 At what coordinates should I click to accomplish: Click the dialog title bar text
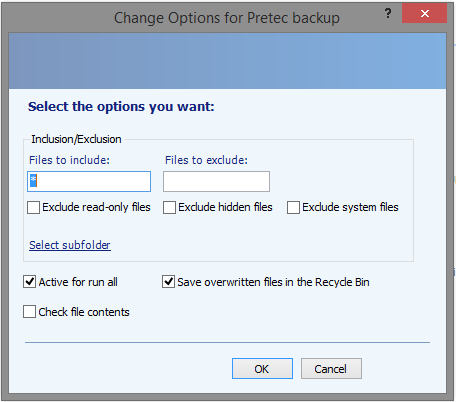click(x=227, y=18)
